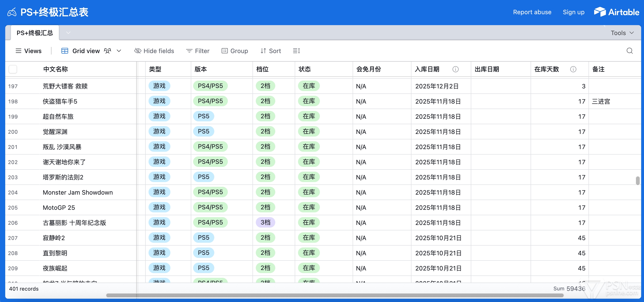Open the row height icon
Viewport: 644px width, 302px height.
[x=296, y=51]
